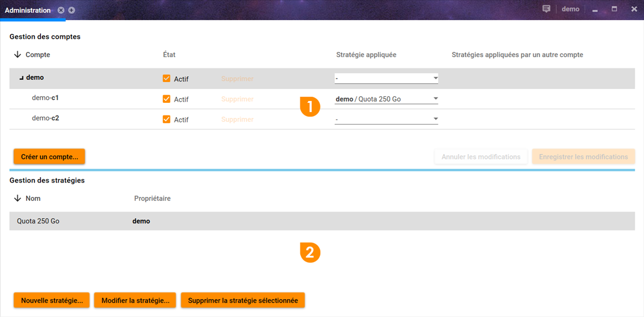Click Nouvelle stratégie button
The width and height of the screenshot is (644, 317).
tap(51, 300)
